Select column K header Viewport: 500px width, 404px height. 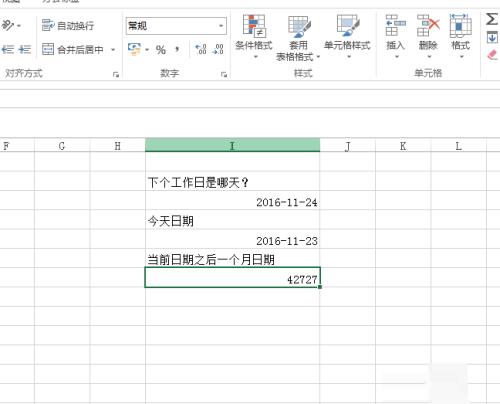coord(403,146)
